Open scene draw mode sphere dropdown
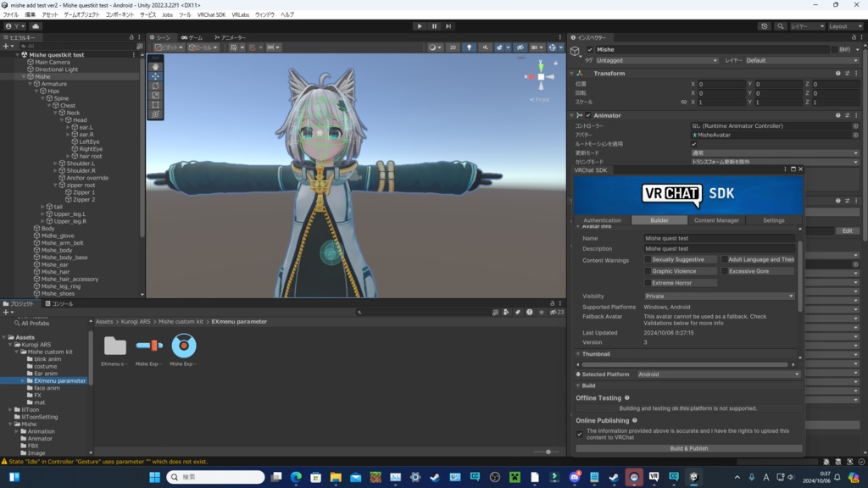 point(435,47)
